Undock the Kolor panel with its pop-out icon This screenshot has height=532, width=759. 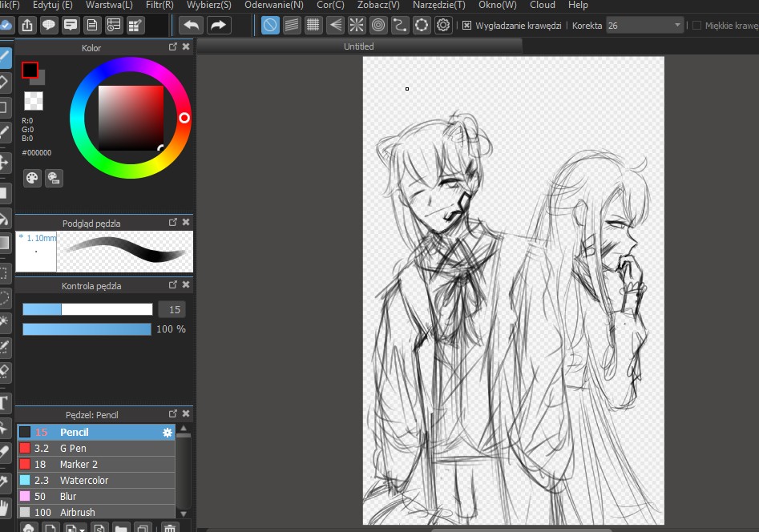pos(173,47)
